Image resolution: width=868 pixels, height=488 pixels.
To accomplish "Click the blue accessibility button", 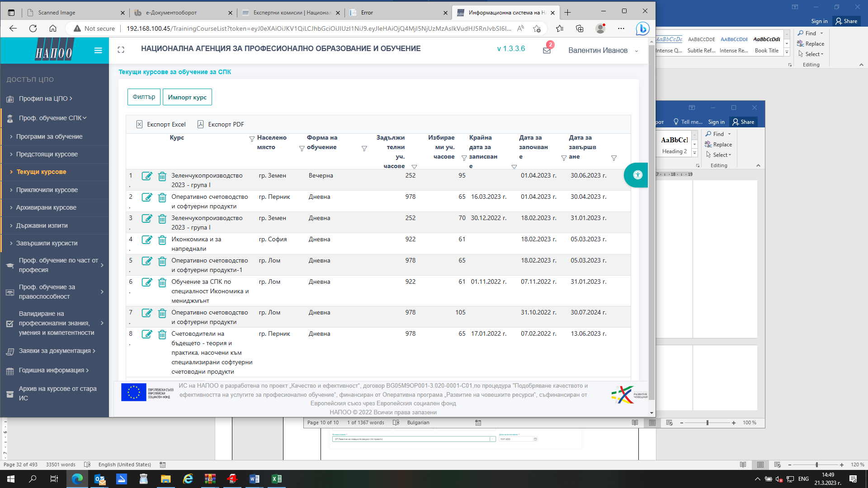I will (637, 175).
